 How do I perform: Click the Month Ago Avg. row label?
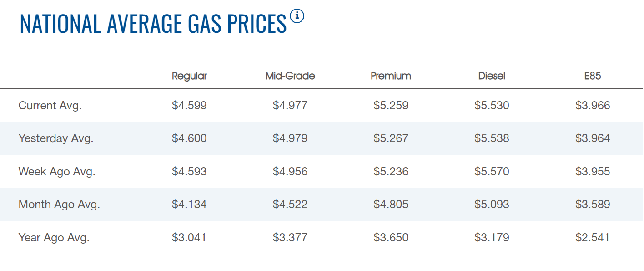click(59, 205)
